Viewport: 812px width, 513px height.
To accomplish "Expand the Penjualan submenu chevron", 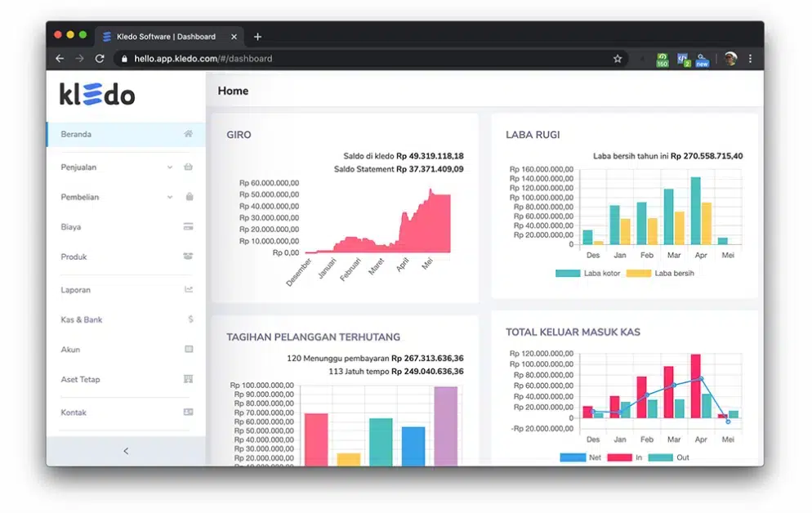I will [x=170, y=167].
